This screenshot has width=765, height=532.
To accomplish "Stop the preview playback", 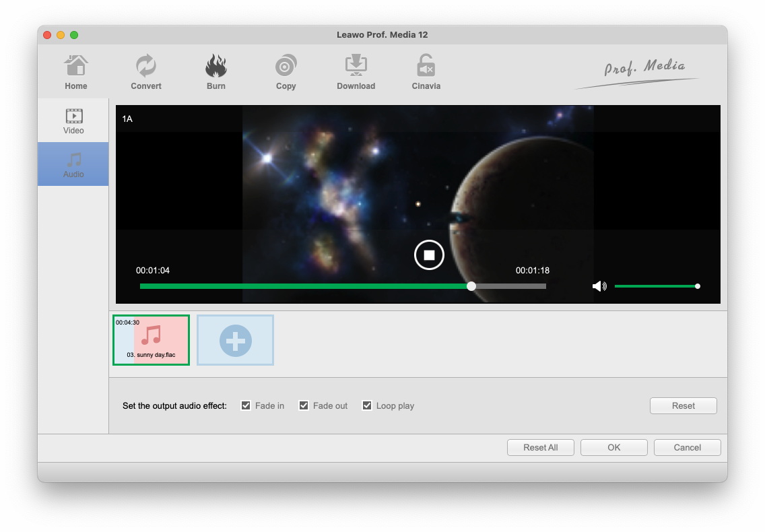I will [x=429, y=255].
